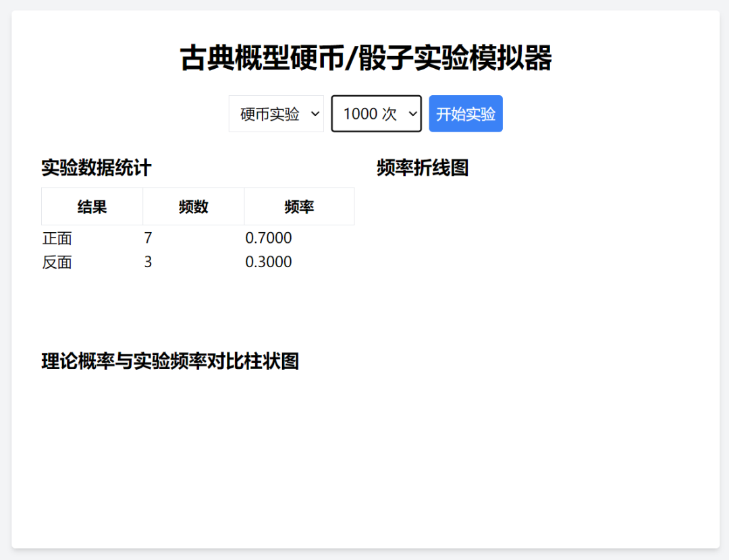
Task: Select the 反面 row in the table
Action: tap(57, 262)
